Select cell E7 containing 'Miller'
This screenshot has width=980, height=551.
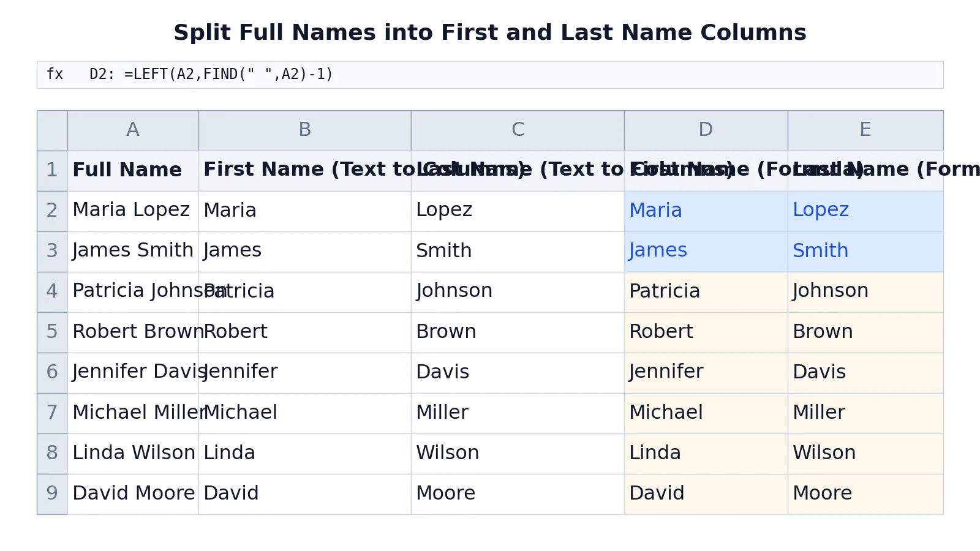coord(865,413)
